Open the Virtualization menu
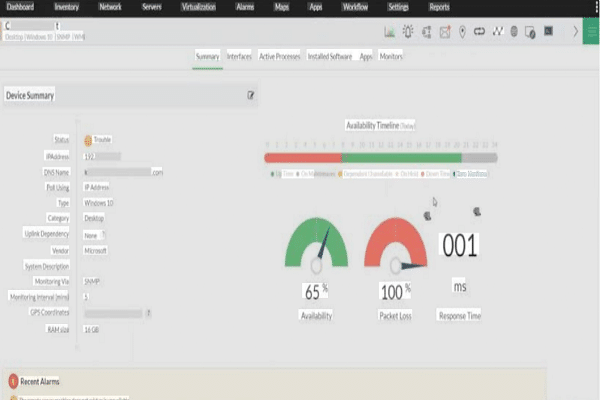The height and width of the screenshot is (400, 600). click(x=199, y=7)
